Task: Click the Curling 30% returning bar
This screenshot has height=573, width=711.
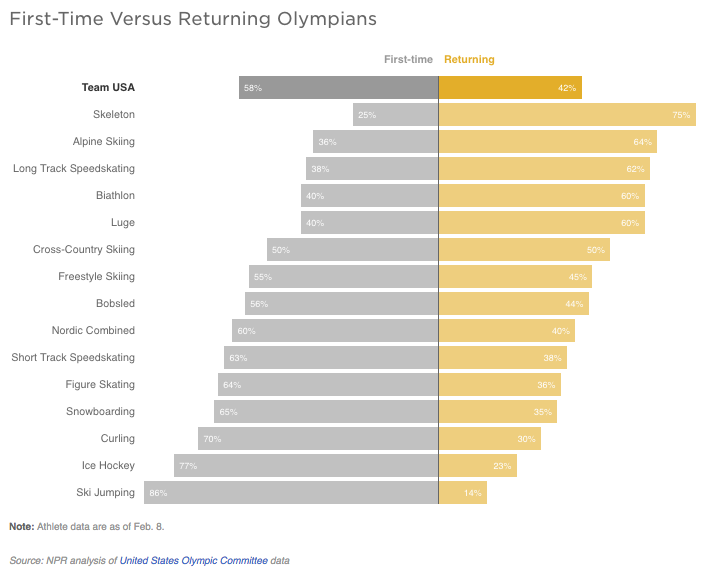Action: point(490,438)
